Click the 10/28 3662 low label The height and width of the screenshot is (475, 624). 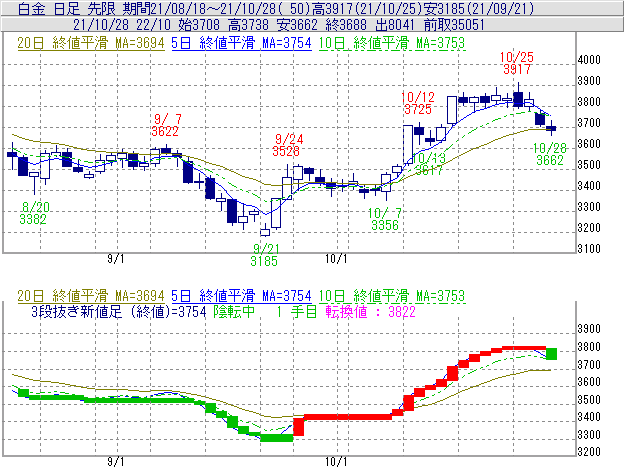coord(550,154)
